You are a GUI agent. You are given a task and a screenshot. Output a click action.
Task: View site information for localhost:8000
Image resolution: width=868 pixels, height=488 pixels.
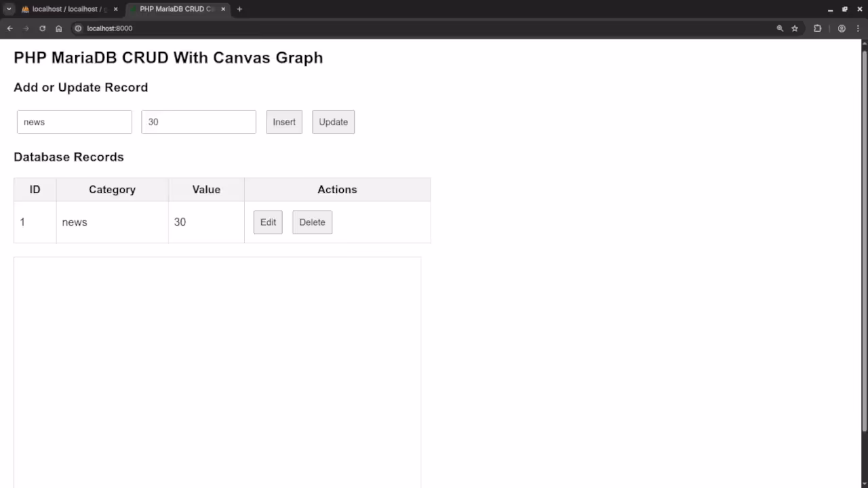[x=78, y=28]
